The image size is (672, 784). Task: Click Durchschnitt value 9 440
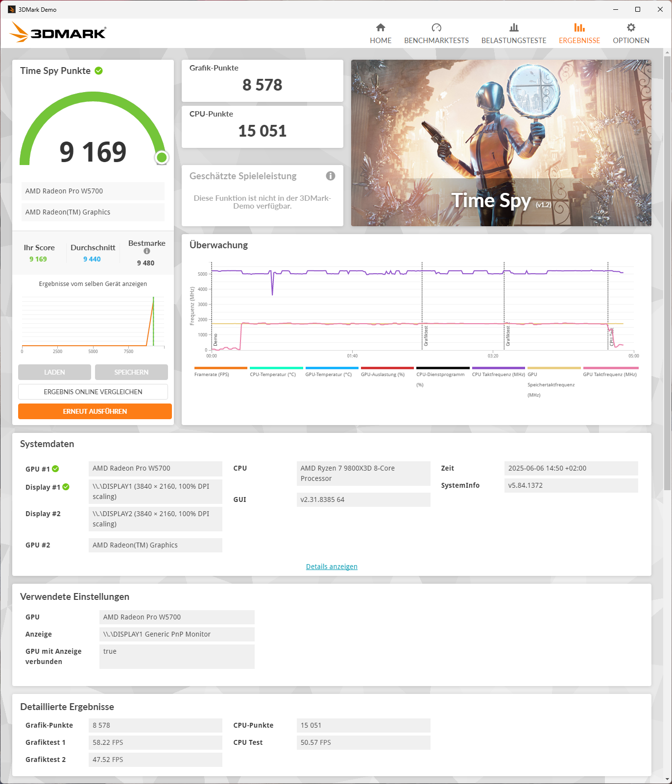[x=92, y=259]
